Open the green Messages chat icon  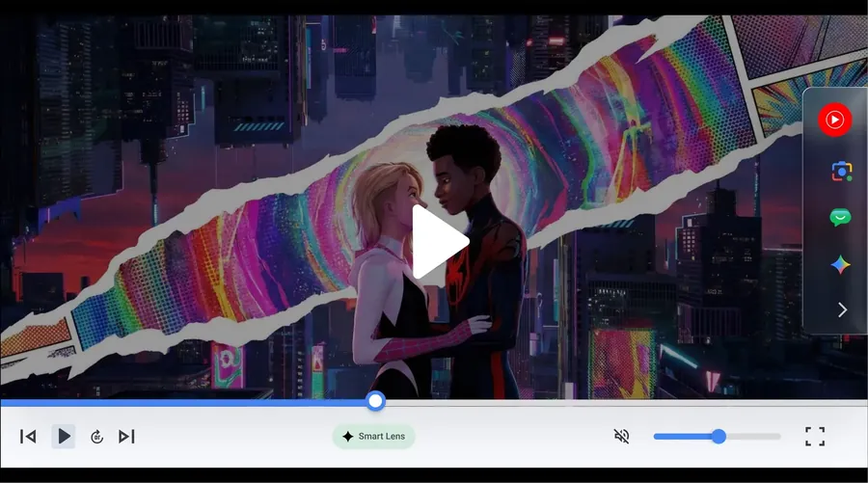point(840,218)
